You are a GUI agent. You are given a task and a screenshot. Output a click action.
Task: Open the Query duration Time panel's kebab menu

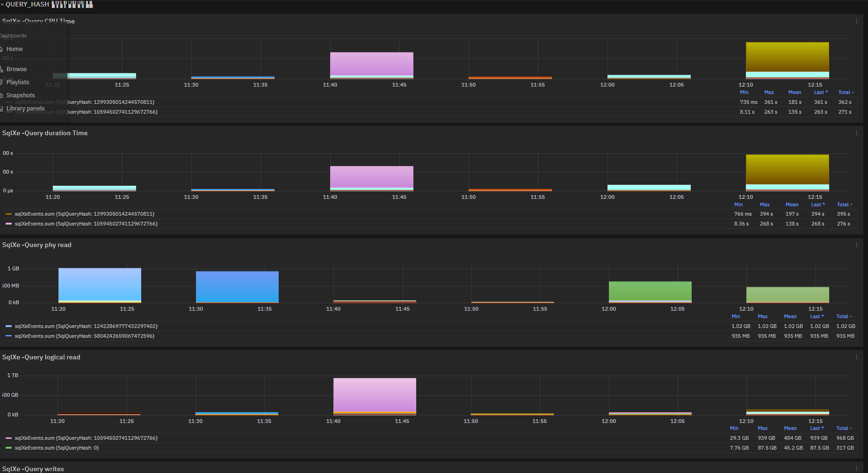(856, 133)
